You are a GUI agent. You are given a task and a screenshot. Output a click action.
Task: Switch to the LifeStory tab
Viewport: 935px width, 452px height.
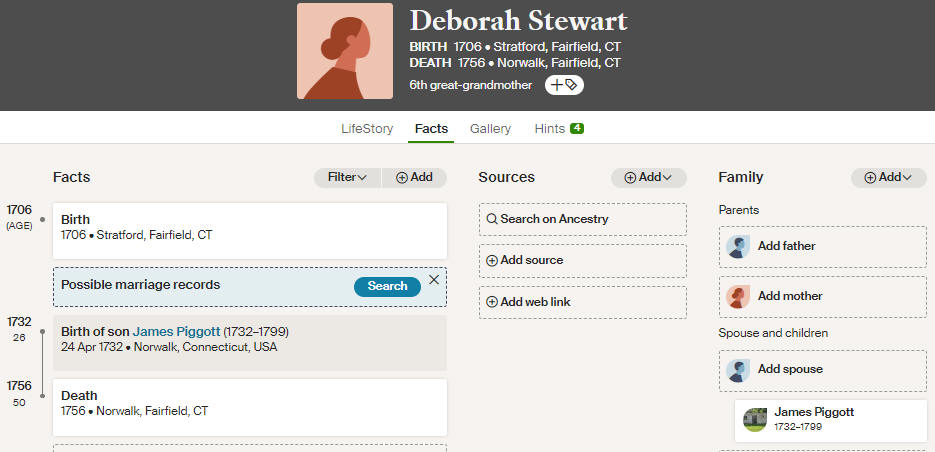(367, 129)
